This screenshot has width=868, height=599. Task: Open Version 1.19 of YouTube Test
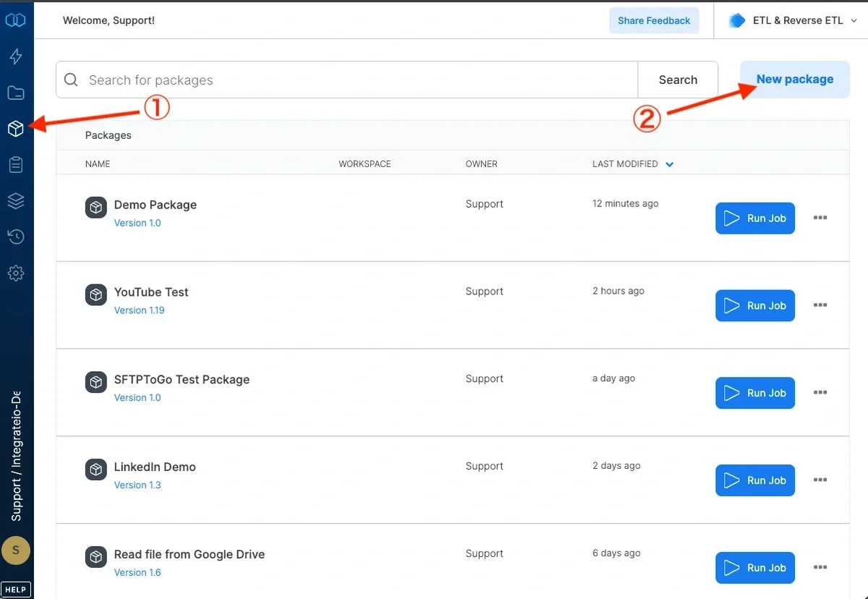point(139,310)
